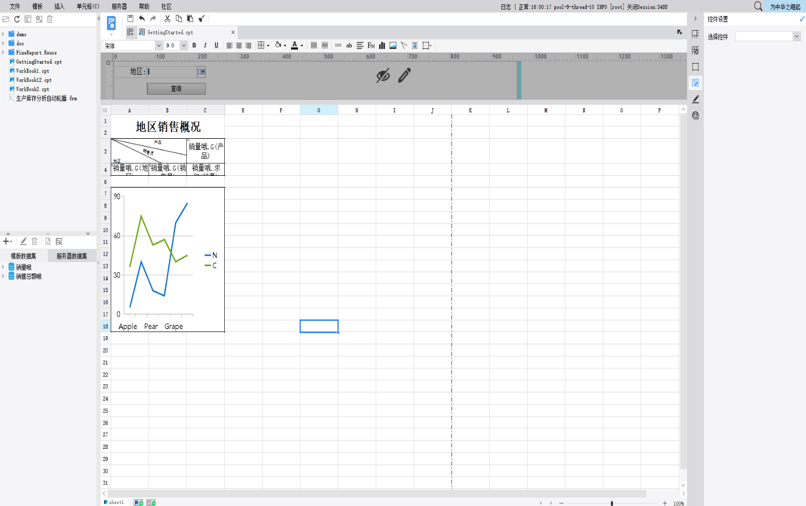Cut selection with scissors icon

167,19
